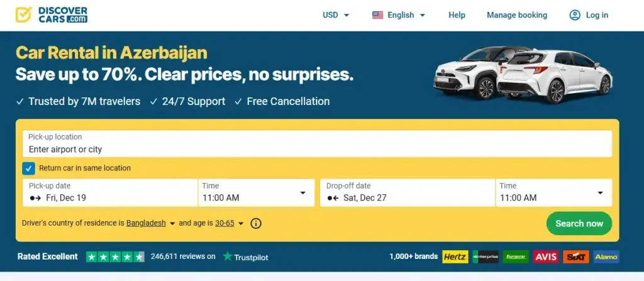Image resolution: width=644 pixels, height=281 pixels.
Task: Expand the drop-off Time dropdown
Action: click(x=553, y=193)
